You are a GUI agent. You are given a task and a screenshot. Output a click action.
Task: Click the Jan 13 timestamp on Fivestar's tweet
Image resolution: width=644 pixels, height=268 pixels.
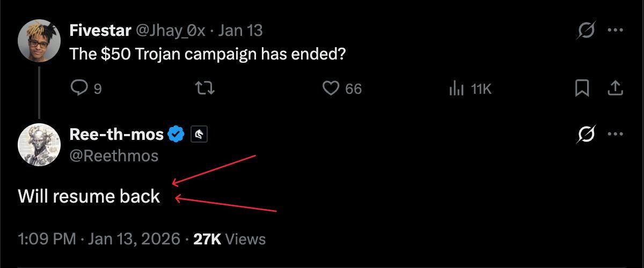[240, 31]
